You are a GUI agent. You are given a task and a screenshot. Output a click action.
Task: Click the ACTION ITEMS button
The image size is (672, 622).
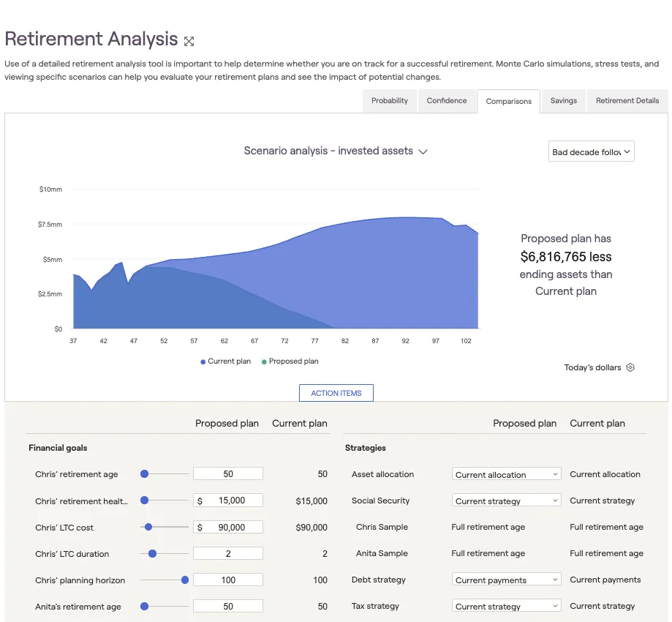coord(336,393)
